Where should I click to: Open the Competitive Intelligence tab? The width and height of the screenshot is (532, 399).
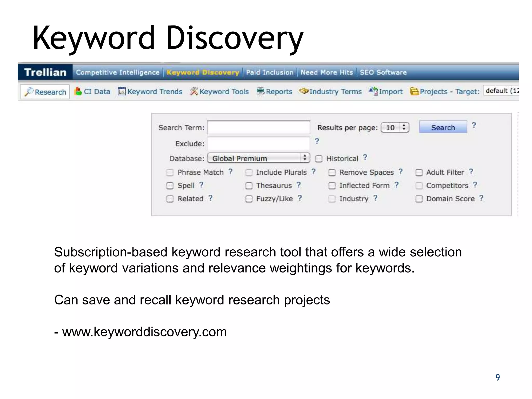pos(118,72)
